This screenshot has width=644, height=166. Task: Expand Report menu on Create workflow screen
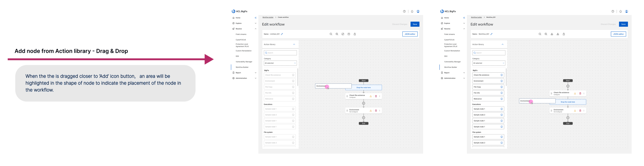tap(255, 73)
